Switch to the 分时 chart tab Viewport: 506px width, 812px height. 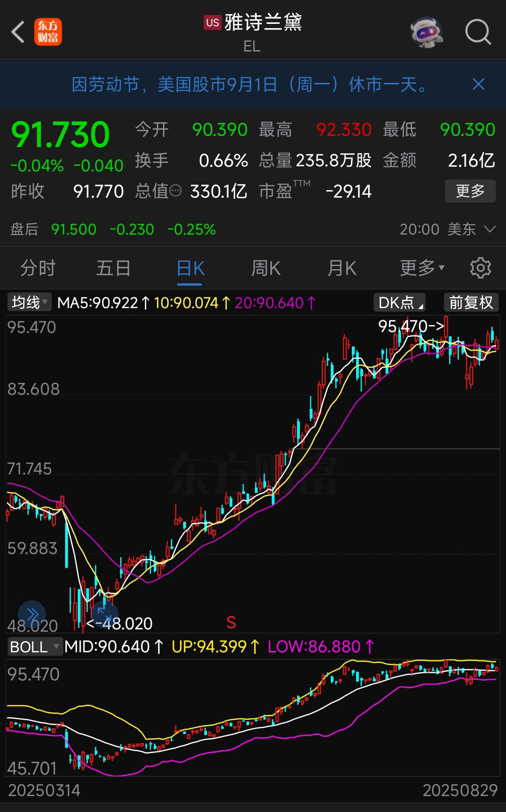pos(38,268)
